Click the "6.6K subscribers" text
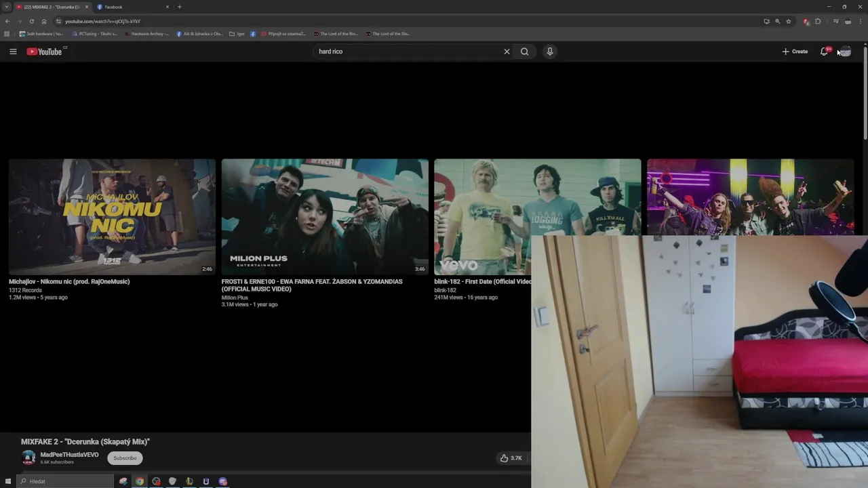This screenshot has width=868, height=488. click(x=57, y=462)
